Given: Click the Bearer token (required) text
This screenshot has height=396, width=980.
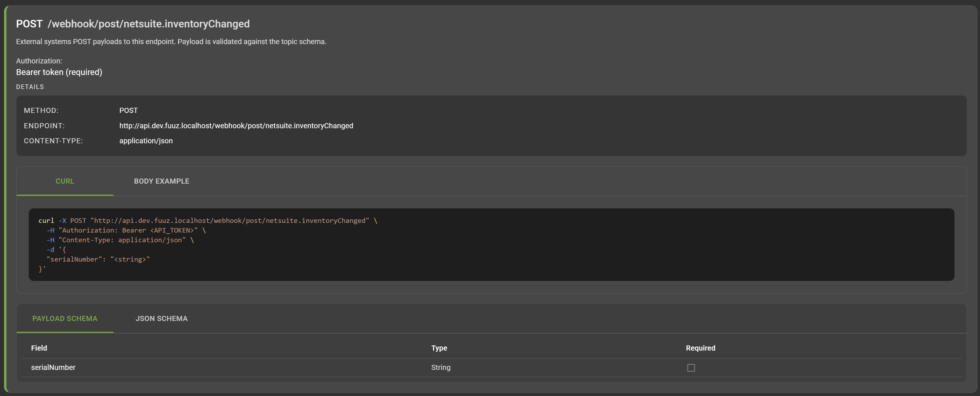Looking at the screenshot, I should [x=59, y=72].
